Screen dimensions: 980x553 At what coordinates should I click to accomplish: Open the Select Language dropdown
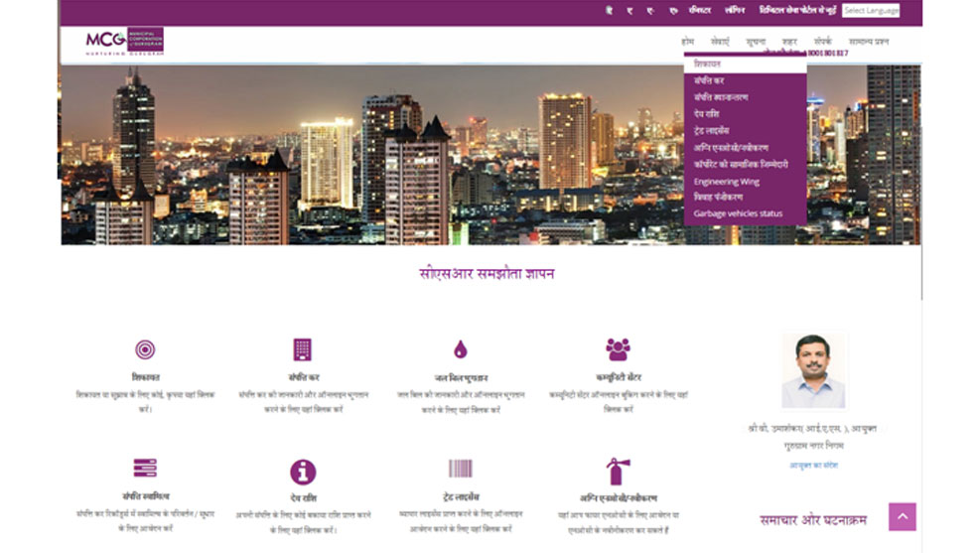click(871, 11)
